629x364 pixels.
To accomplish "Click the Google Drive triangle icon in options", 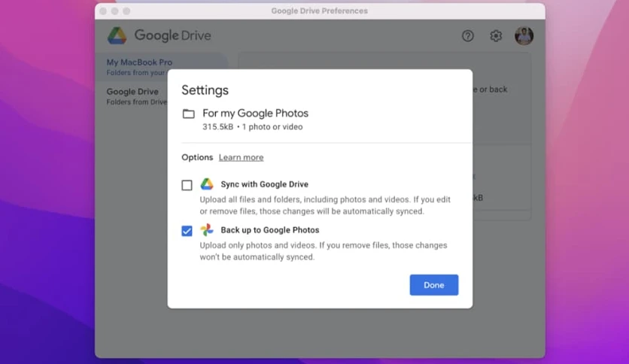I will click(x=207, y=184).
